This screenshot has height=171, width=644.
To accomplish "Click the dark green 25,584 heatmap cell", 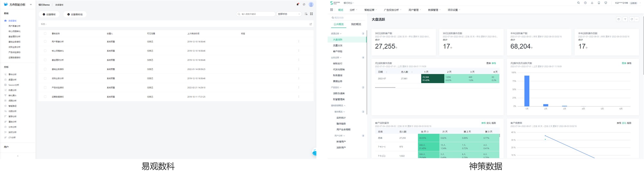I will click(x=432, y=78).
